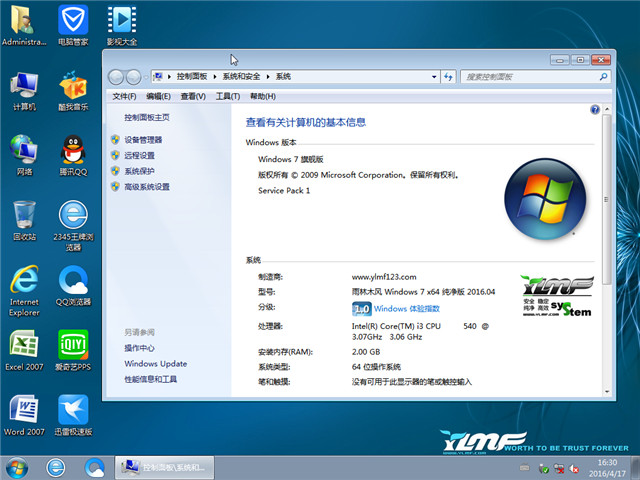
Task: Open 计算机 desktop icon
Action: [24, 91]
